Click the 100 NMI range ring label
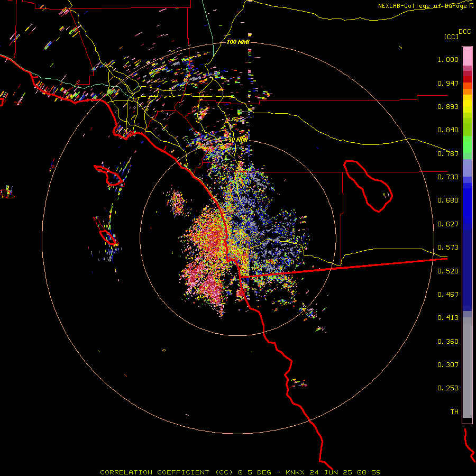476x476 pixels. point(238,42)
